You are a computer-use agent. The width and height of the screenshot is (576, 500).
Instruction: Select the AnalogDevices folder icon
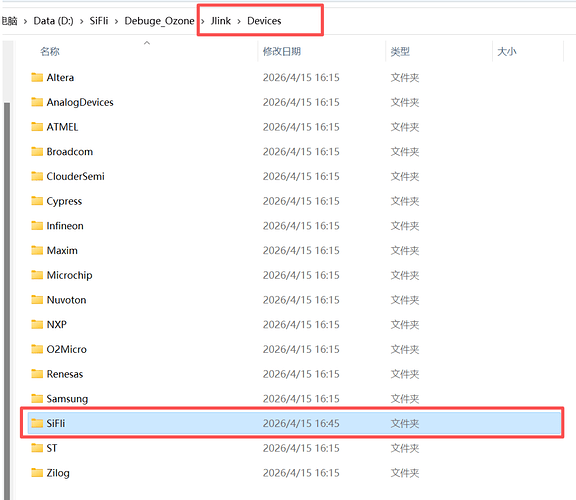click(37, 102)
